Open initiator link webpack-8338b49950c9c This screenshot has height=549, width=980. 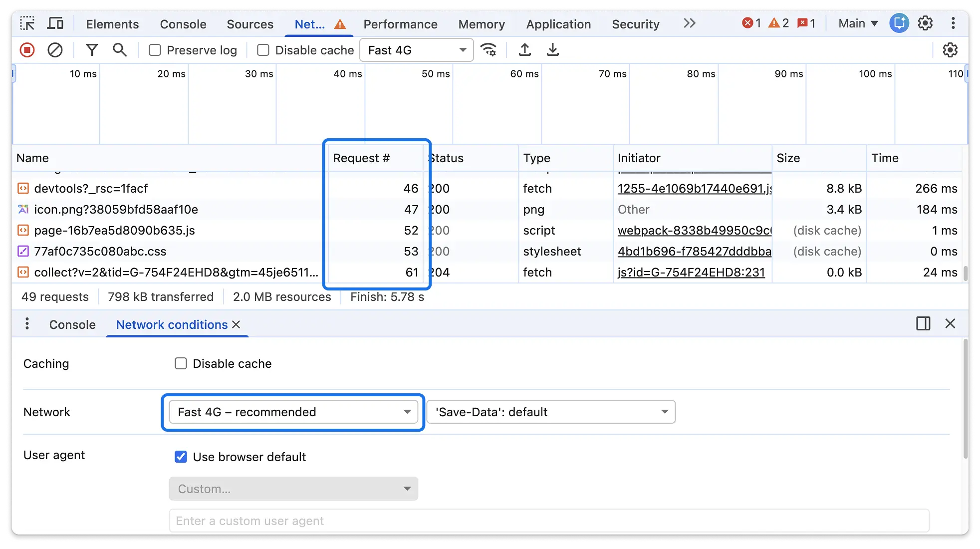pos(695,230)
